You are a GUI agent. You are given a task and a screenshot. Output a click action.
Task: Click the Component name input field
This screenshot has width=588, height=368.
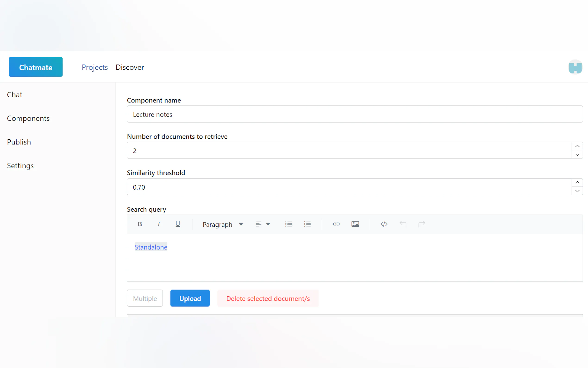(354, 114)
